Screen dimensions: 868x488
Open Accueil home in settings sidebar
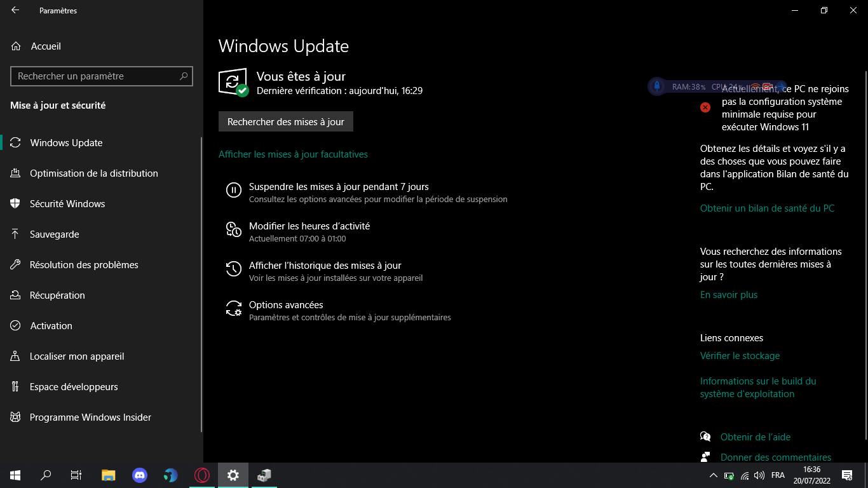(46, 46)
